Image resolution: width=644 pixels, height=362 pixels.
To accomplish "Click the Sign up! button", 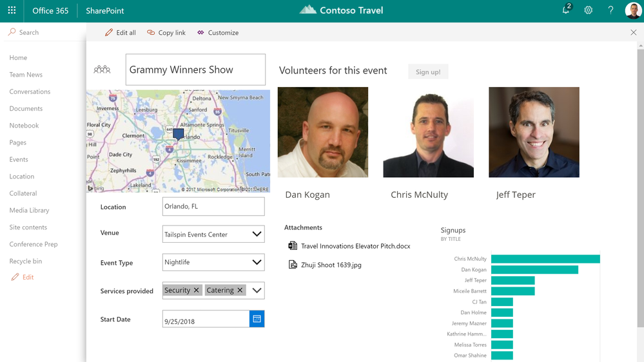I will (428, 72).
